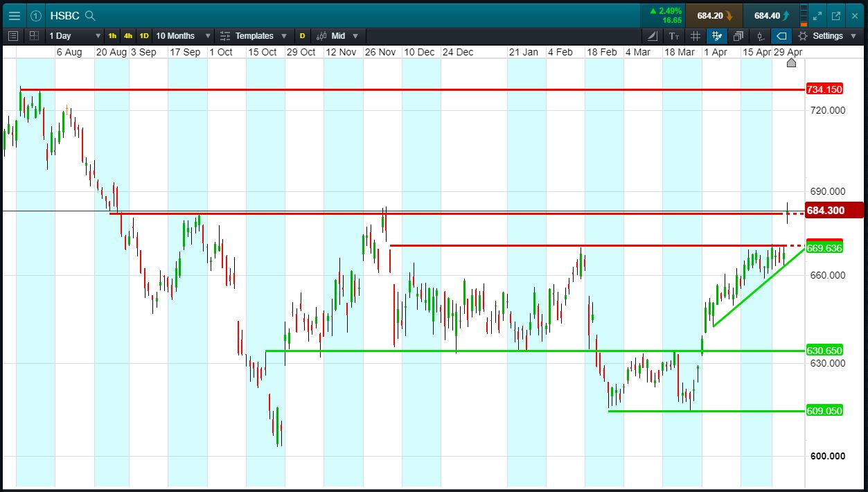Screen dimensions: 868x492
Task: Expand chart to full screen
Action: tap(817, 15)
